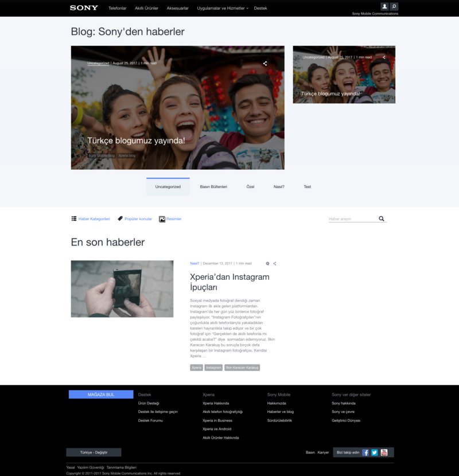Screen dimensions: 459x476
Task: Select the Özel tab
Action: click(250, 187)
